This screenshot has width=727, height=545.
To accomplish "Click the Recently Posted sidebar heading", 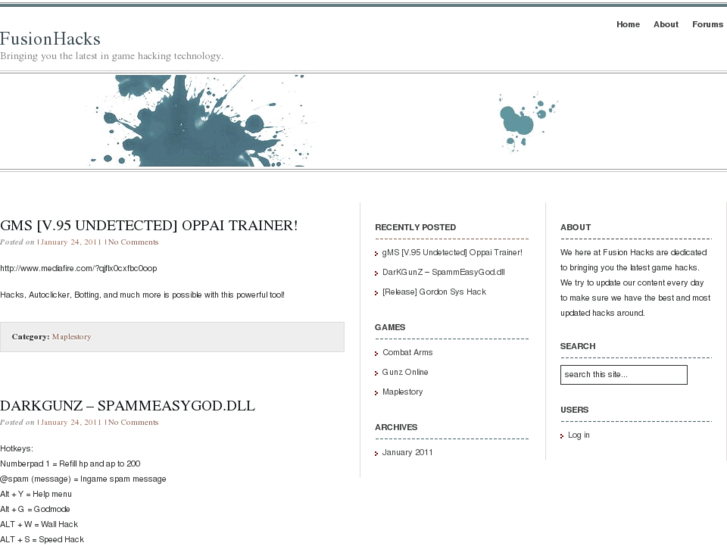I will pyautogui.click(x=415, y=227).
